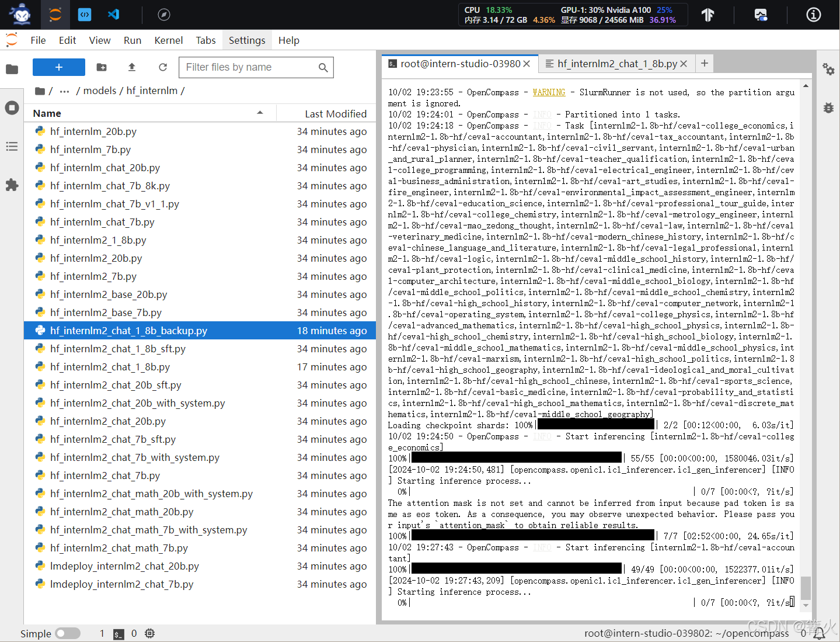Image resolution: width=840 pixels, height=642 pixels.
Task: Click the blue New Launcher button
Action: (x=58, y=67)
